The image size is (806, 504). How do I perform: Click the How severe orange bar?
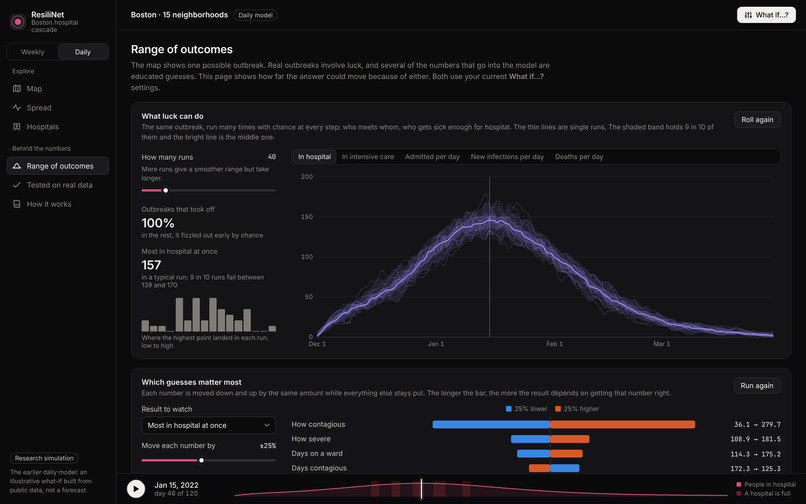(570, 439)
